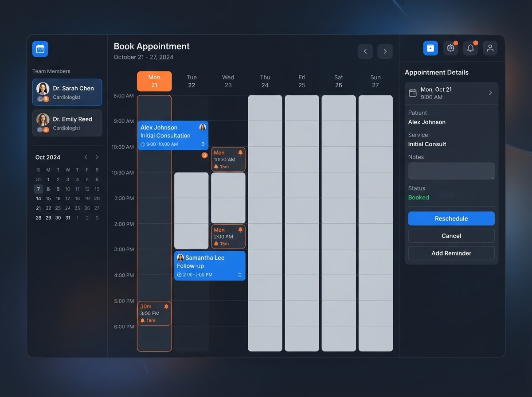Select the Thu 24 day header
Screen dimensions: 532x397
coord(265,81)
